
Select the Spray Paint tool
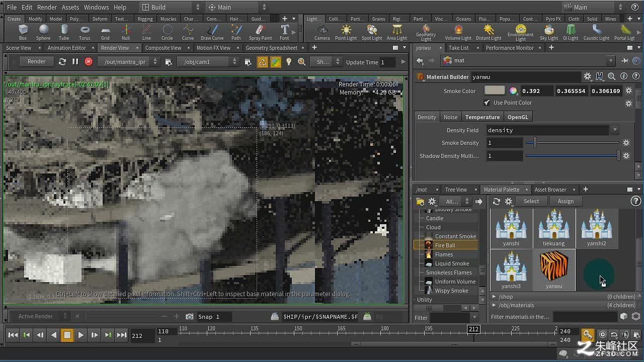[x=260, y=32]
